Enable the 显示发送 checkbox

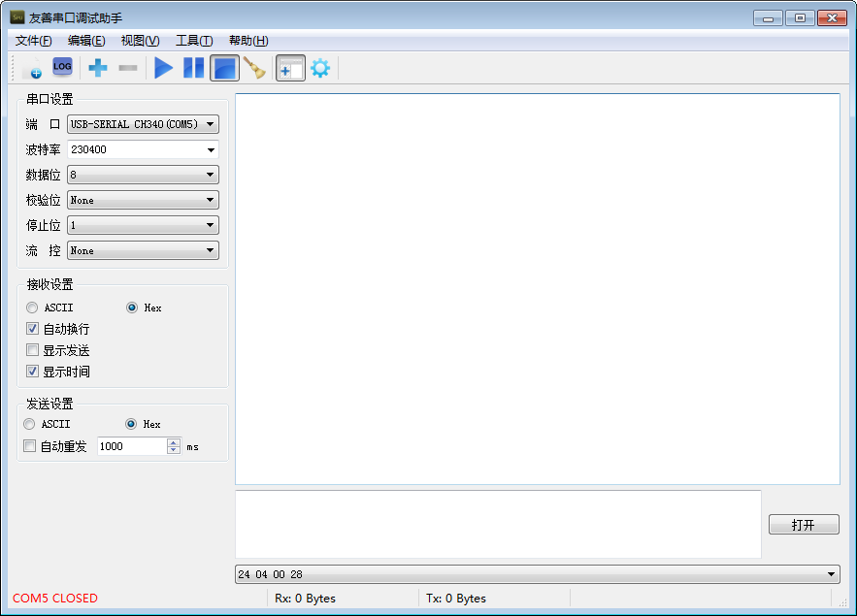[33, 350]
